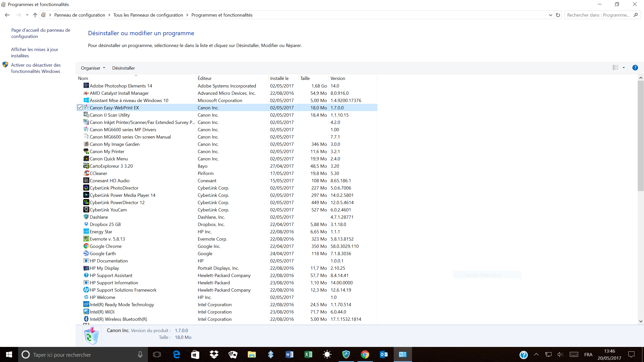Open the Action Center notifications icon
The image size is (644, 362).
631,354
